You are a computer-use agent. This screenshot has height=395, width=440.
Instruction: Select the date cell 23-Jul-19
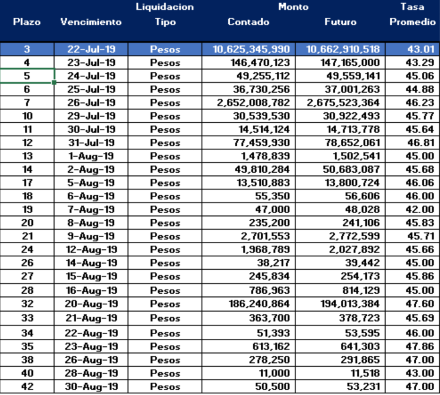pyautogui.click(x=91, y=62)
